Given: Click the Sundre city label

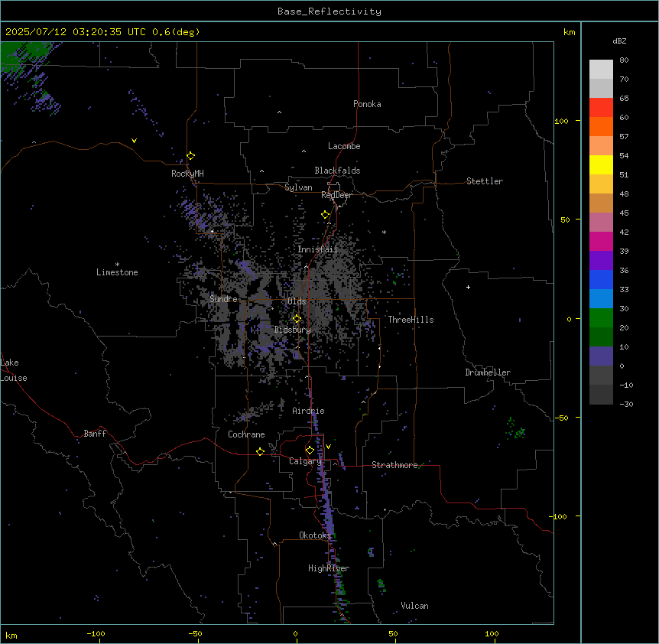Looking at the screenshot, I should point(223,299).
